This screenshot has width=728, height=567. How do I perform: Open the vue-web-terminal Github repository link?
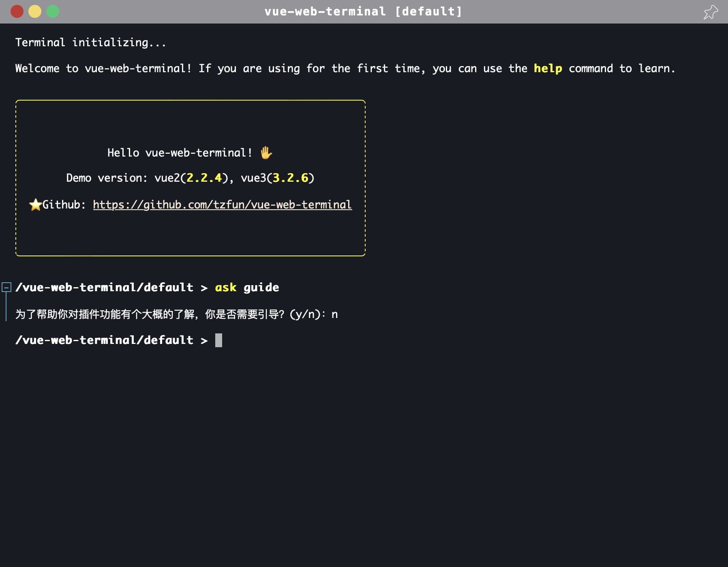pyautogui.click(x=222, y=204)
